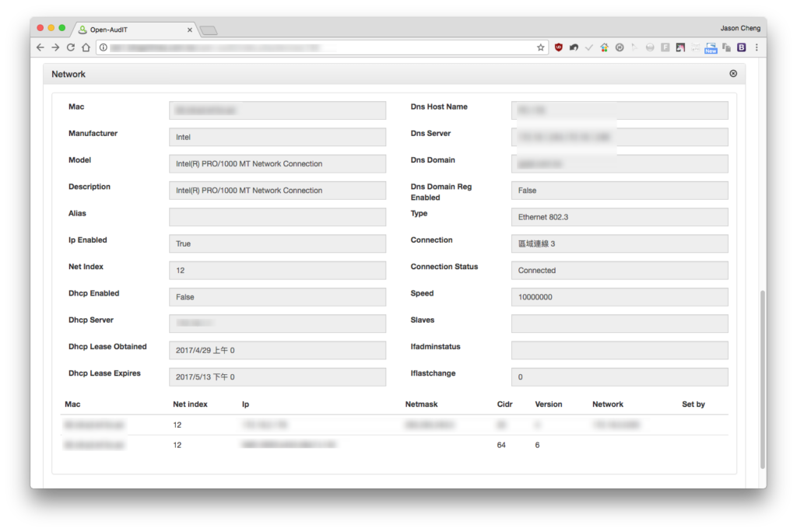Reload the Open-AudIT page
Viewport: 797px width, 532px height.
pos(71,47)
